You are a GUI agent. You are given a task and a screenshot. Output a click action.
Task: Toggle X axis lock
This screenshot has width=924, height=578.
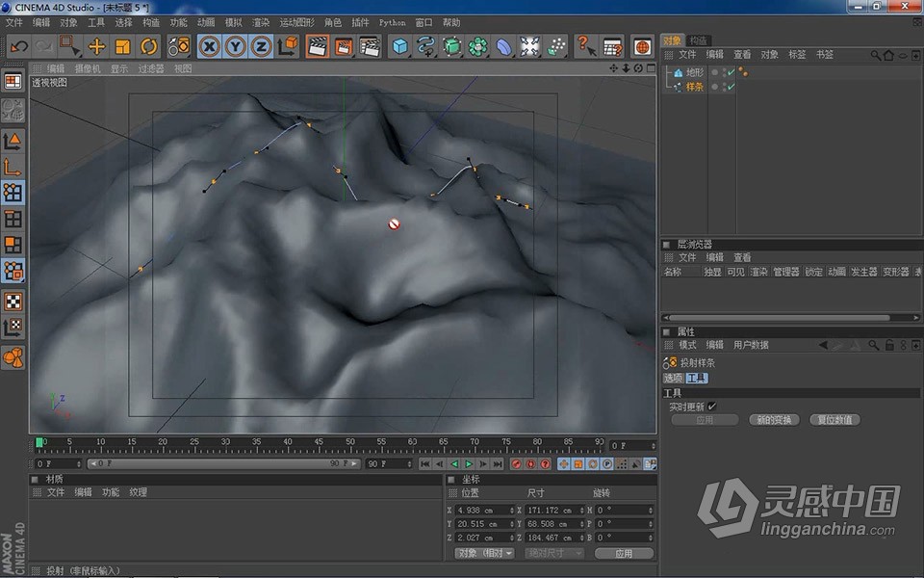point(209,46)
